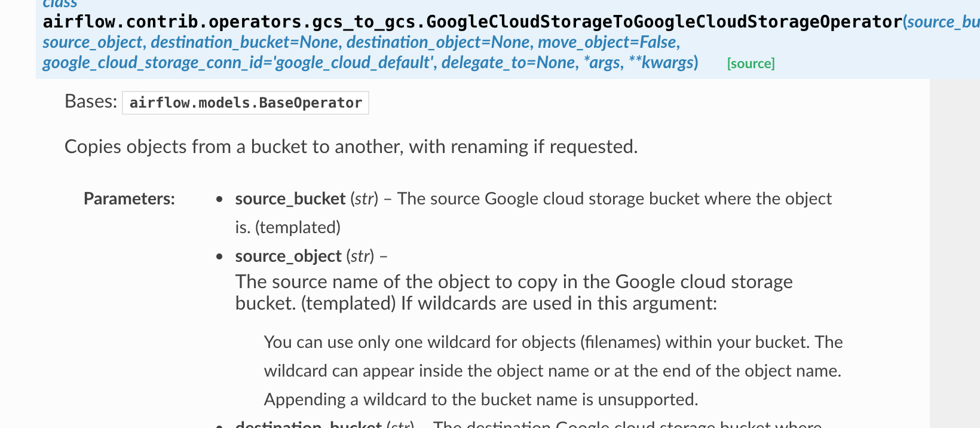The width and height of the screenshot is (980, 428).
Task: Click the bold source_object parameter name
Action: (x=288, y=256)
